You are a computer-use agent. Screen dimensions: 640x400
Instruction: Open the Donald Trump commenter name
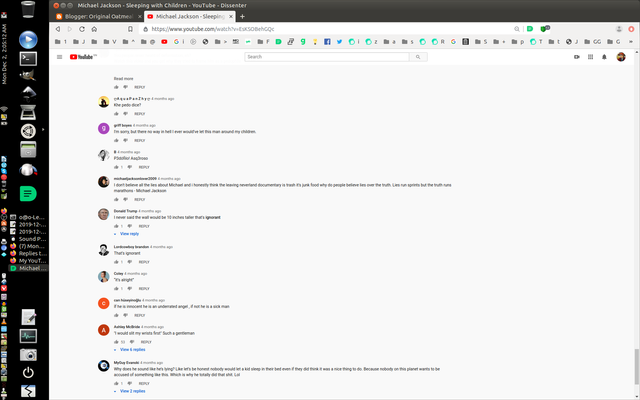tap(125, 211)
